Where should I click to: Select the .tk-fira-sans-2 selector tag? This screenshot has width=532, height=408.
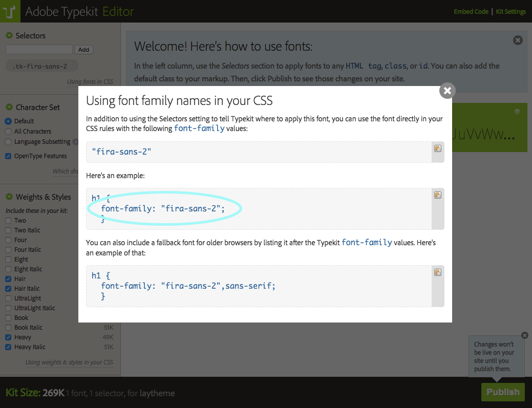coord(41,66)
